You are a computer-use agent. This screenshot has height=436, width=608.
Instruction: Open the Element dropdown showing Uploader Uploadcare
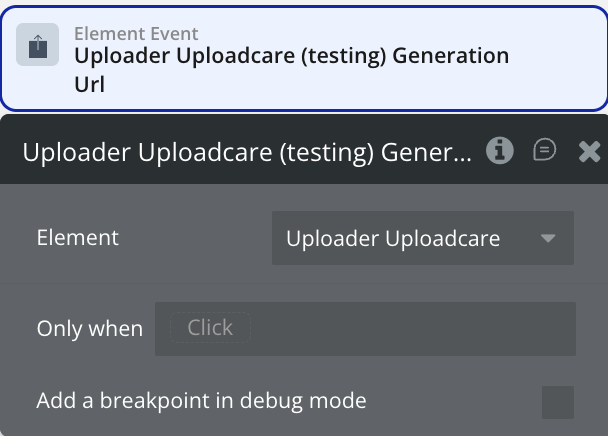[422, 238]
